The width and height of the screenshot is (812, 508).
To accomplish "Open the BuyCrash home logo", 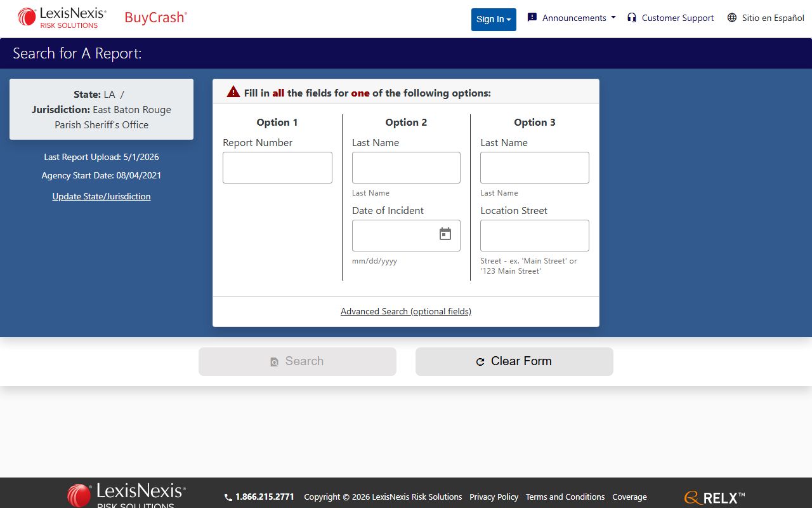I will (155, 17).
